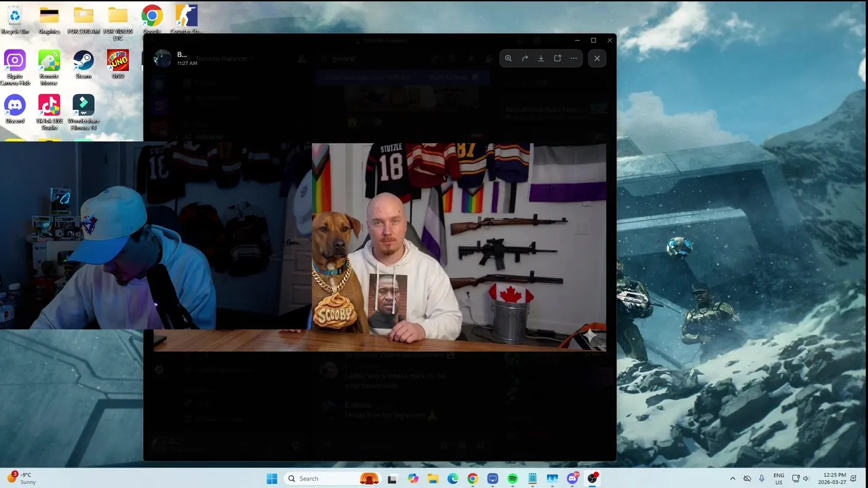The width and height of the screenshot is (868, 488).
Task: Switch to Discord in taskbar
Action: tap(573, 479)
